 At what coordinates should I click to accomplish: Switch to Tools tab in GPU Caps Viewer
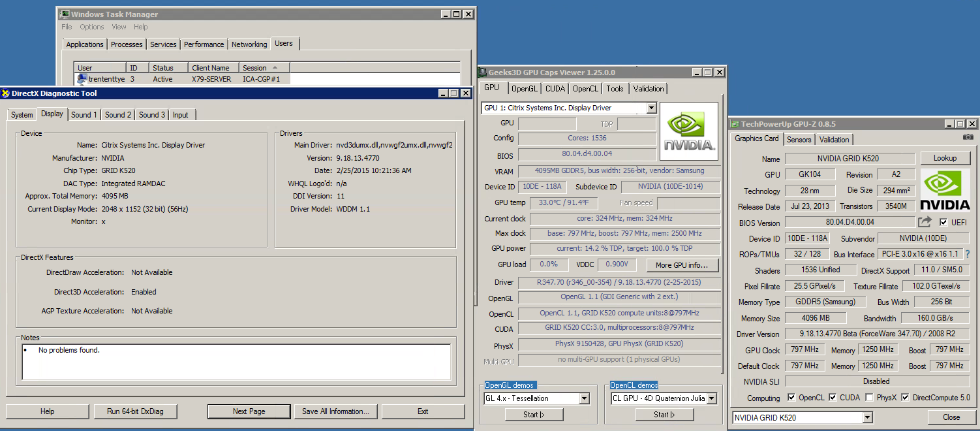615,89
